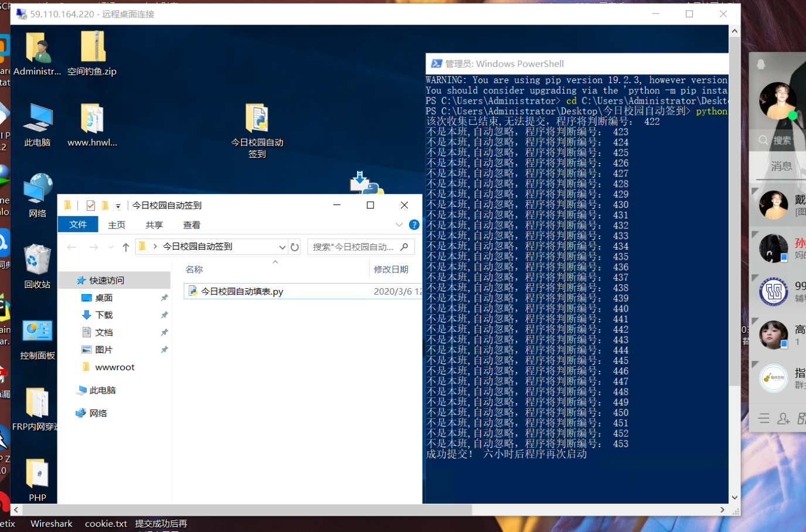Click the Explorer address bar path 今日校园自动签到

pos(198,247)
